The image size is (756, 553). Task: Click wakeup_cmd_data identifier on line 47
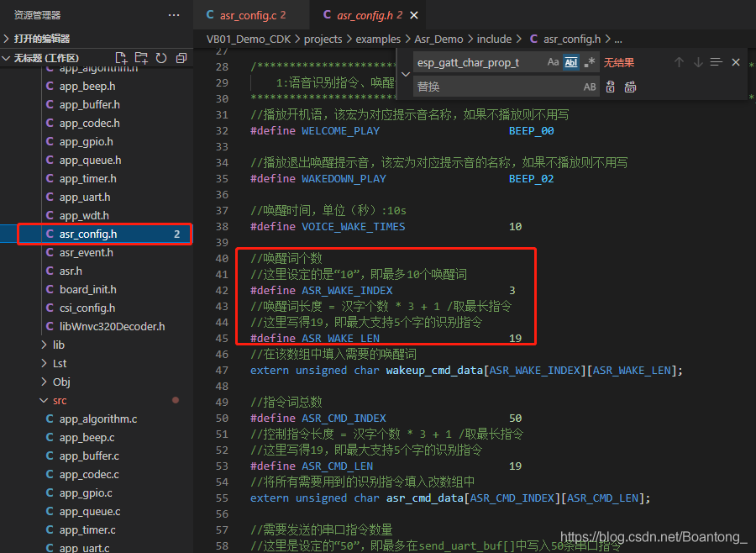pos(434,370)
